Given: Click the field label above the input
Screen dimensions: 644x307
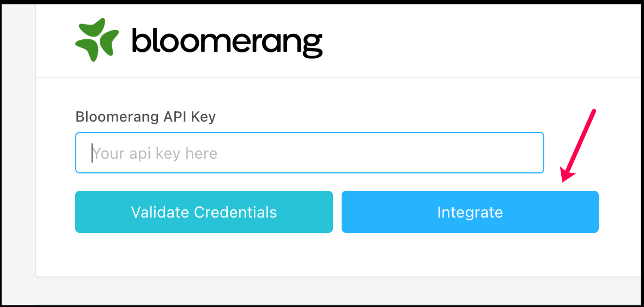Looking at the screenshot, I should click(145, 117).
